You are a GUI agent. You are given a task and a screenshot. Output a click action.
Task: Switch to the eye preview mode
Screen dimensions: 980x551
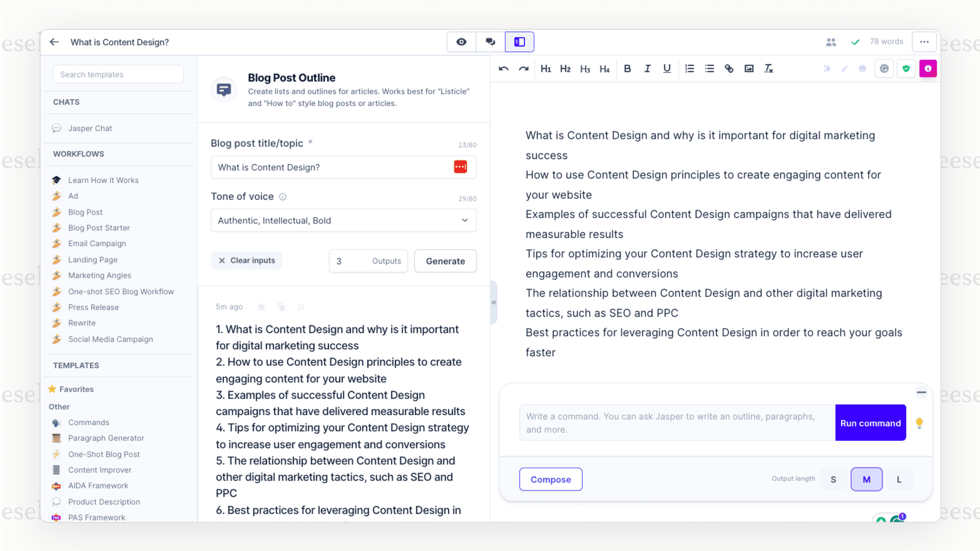[461, 42]
